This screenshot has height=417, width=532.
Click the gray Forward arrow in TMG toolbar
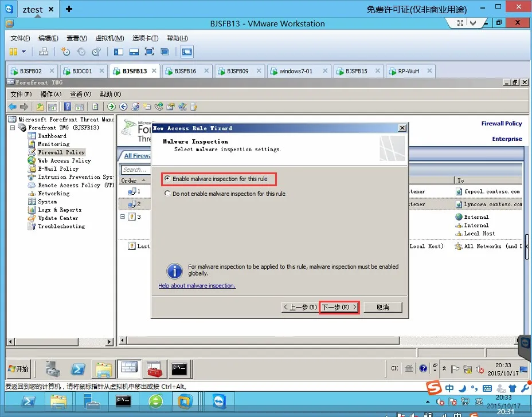point(24,107)
